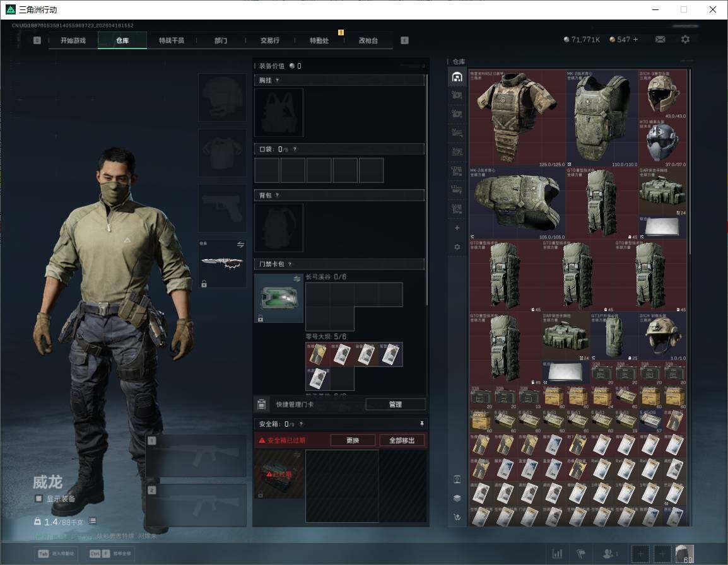Select the expired safe box item
Screen dimensions: 728x565
click(x=279, y=474)
